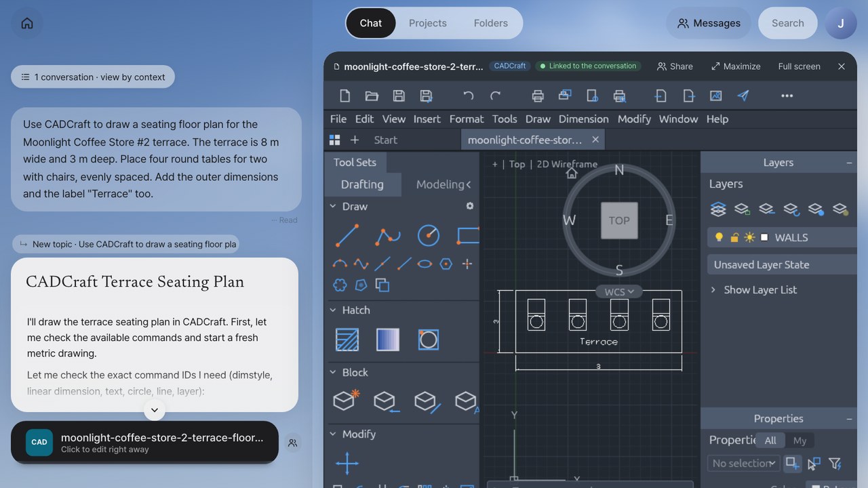Select the Polyline draw tool
Image resolution: width=868 pixels, height=488 pixels.
click(x=388, y=235)
